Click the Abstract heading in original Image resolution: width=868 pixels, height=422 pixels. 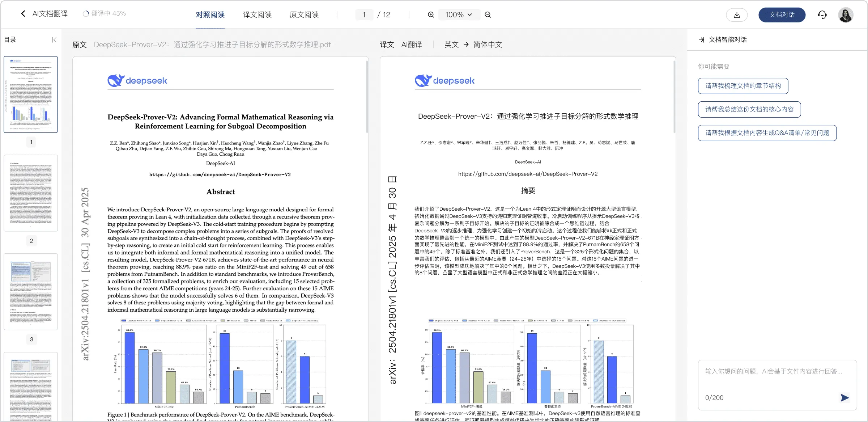[221, 192]
